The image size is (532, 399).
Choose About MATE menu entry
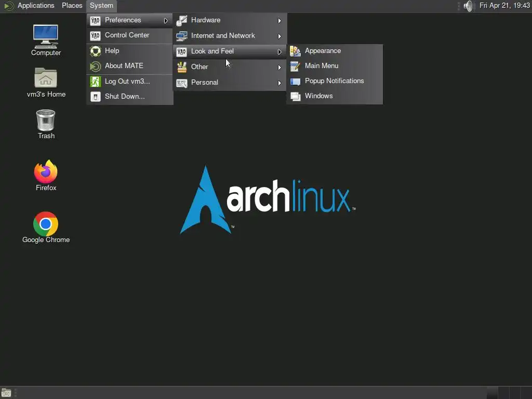pos(129,66)
